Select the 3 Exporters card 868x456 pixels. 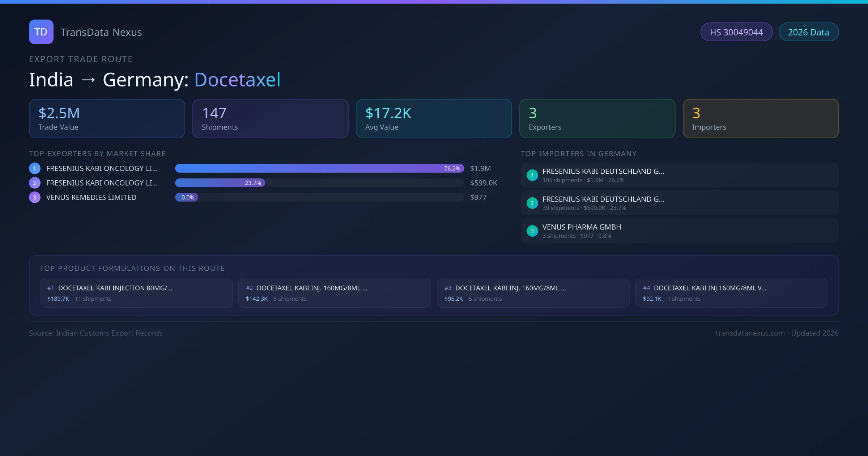coord(597,118)
